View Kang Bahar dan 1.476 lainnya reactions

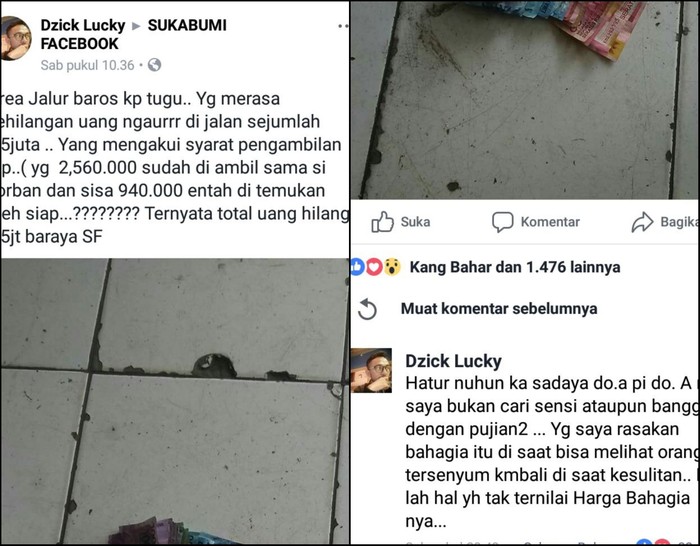[515, 267]
